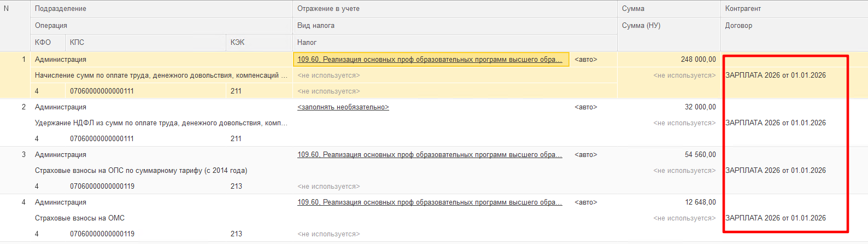This screenshot has width=868, height=244.
Task: Select the "Сумма (НУ)" column header
Action: [x=641, y=26]
